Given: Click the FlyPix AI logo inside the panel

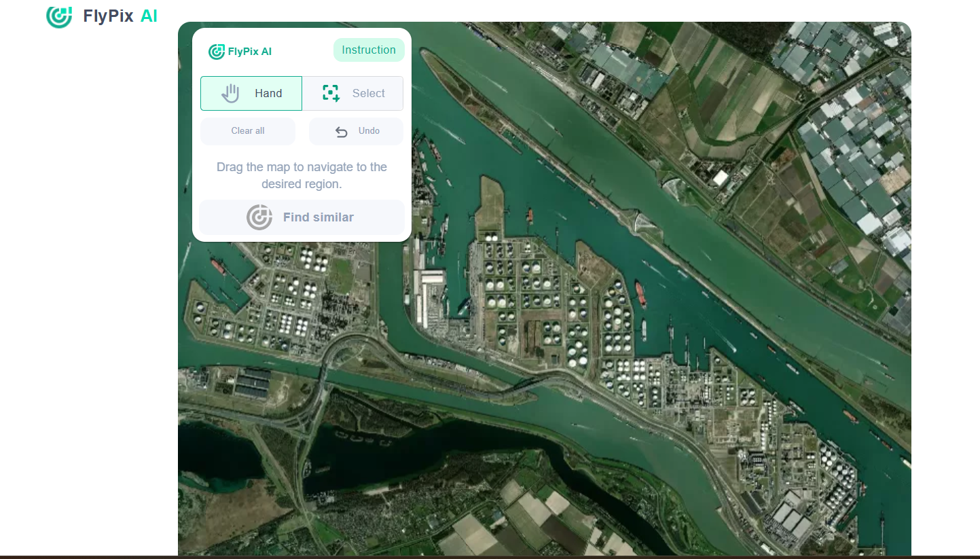Looking at the screenshot, I should [x=217, y=52].
